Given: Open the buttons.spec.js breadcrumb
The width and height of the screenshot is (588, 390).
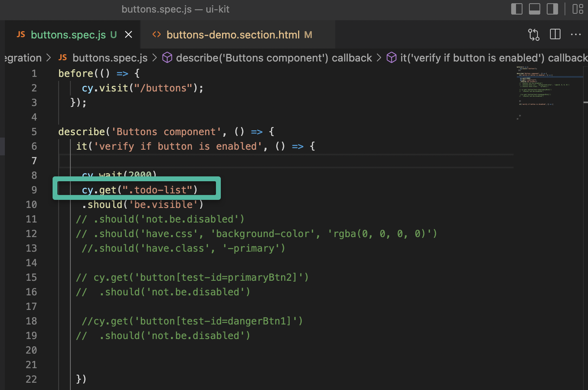Looking at the screenshot, I should click(x=110, y=58).
